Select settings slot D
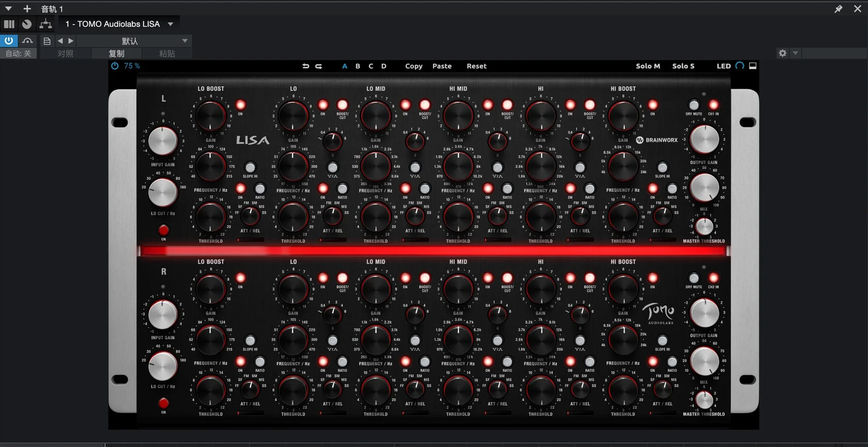The width and height of the screenshot is (868, 447). pyautogui.click(x=384, y=66)
